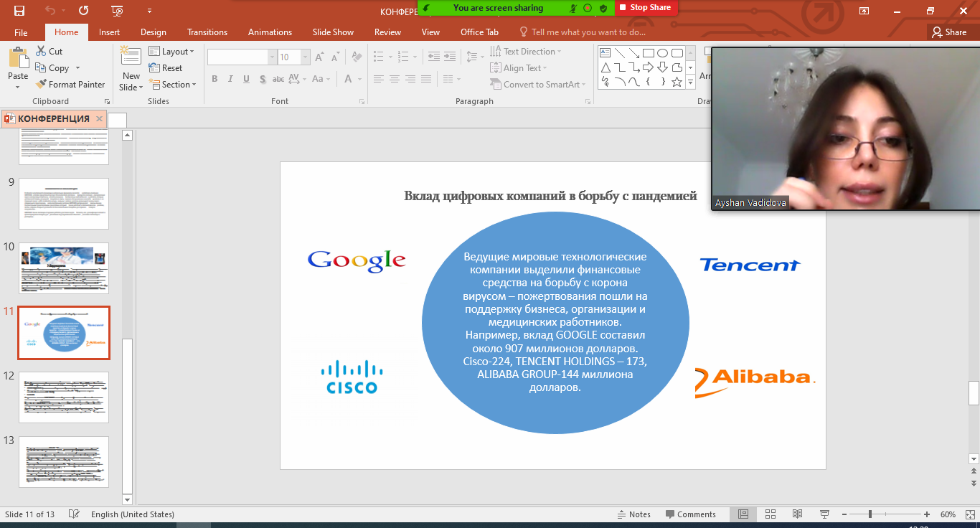980x528 pixels.
Task: Click Decrease List Level icon
Action: [433, 57]
